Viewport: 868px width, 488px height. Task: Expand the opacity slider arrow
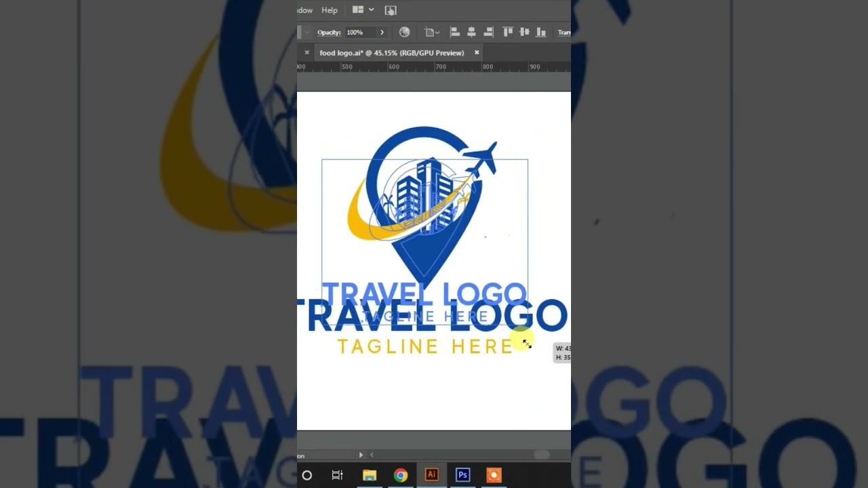382,33
